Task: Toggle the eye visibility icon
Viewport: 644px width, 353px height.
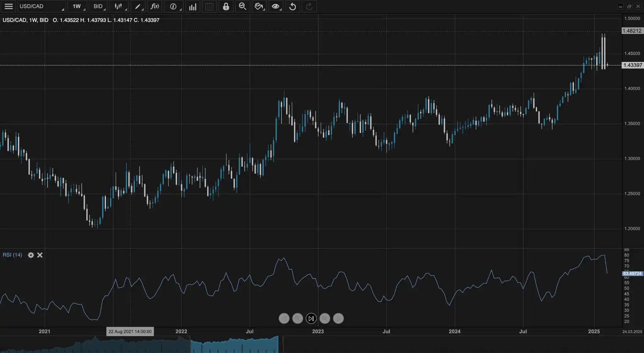Action: pyautogui.click(x=275, y=6)
